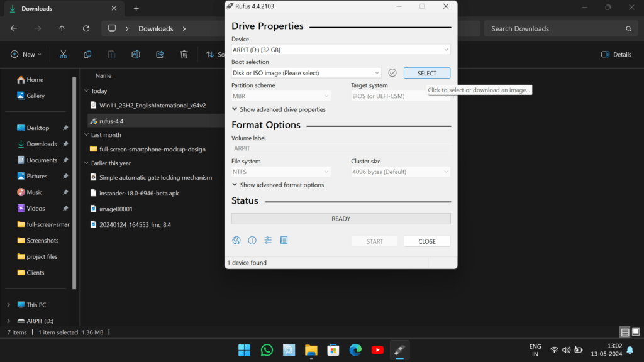Screen dimensions: 644x362
Task: Open the New item dropdown
Action: 26,54
